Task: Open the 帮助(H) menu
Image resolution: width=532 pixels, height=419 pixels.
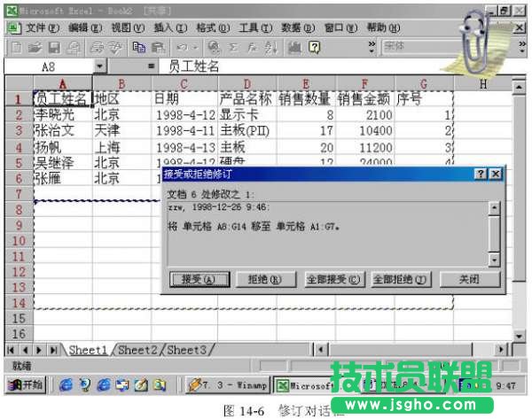Action: click(383, 27)
